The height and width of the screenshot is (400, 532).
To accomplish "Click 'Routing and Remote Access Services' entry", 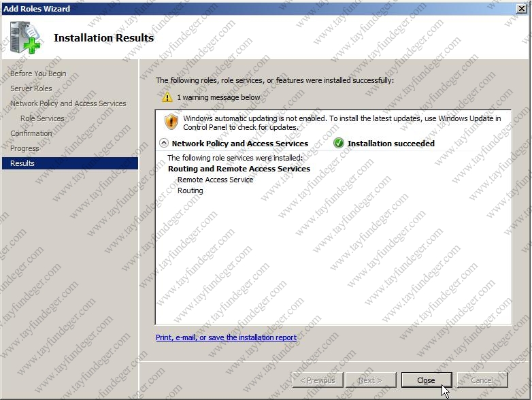I will coord(239,169).
